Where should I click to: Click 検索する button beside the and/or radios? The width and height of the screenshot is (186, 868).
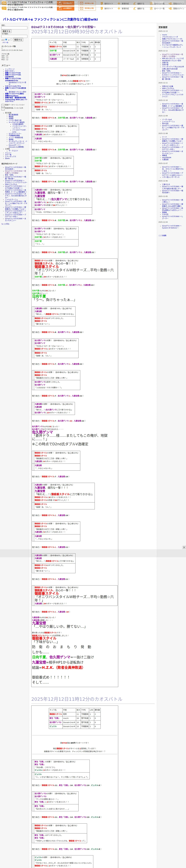click(18, 40)
